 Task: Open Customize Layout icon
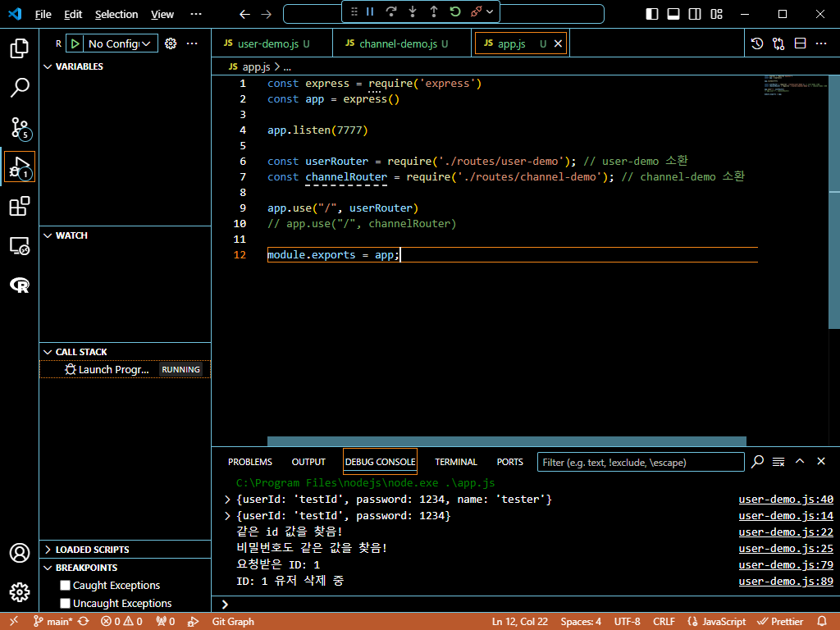click(716, 14)
